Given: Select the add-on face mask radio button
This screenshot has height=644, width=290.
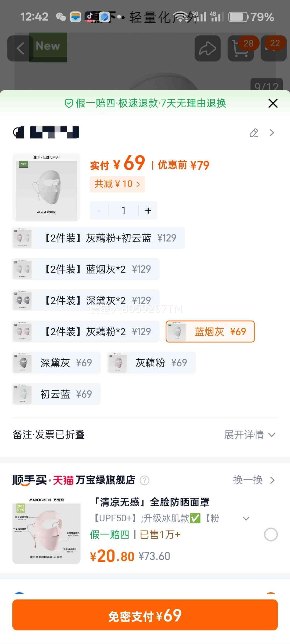Looking at the screenshot, I should (271, 535).
